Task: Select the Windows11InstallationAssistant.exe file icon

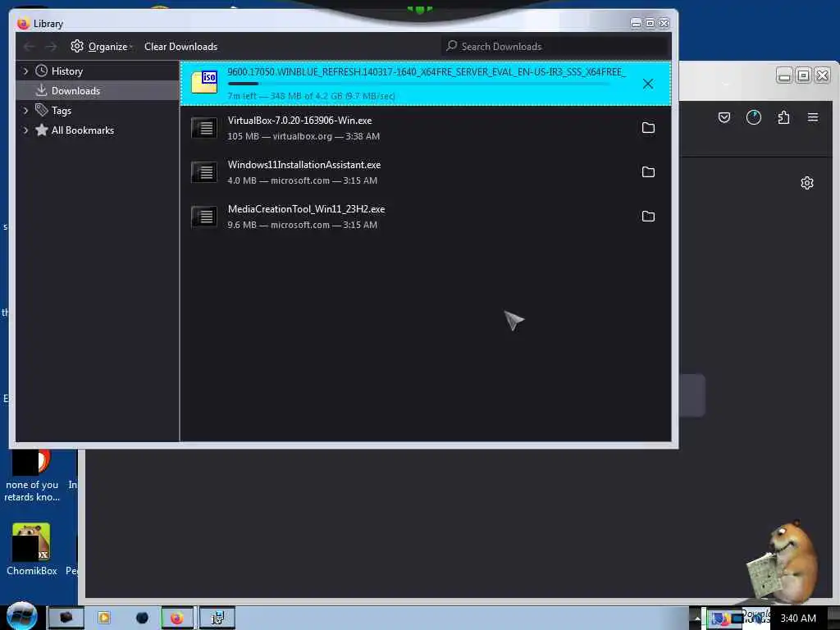Action: 204,172
